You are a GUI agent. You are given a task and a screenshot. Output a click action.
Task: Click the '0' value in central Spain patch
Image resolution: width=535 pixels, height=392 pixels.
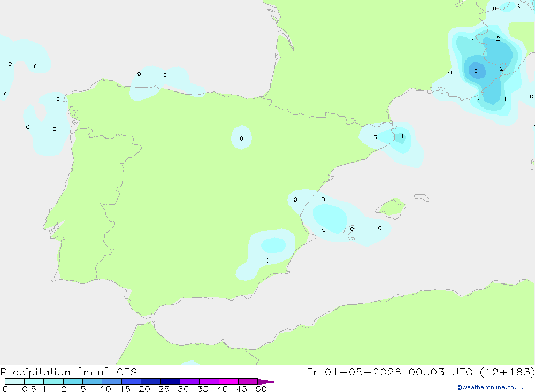[x=242, y=138]
